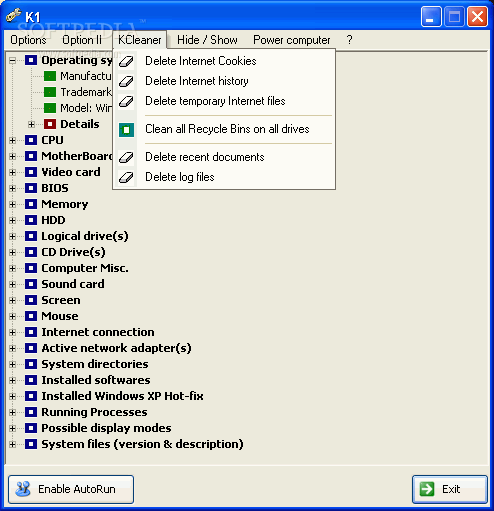Image resolution: width=494 pixels, height=511 pixels.
Task: Open the Hide / Show menu
Action: click(207, 40)
